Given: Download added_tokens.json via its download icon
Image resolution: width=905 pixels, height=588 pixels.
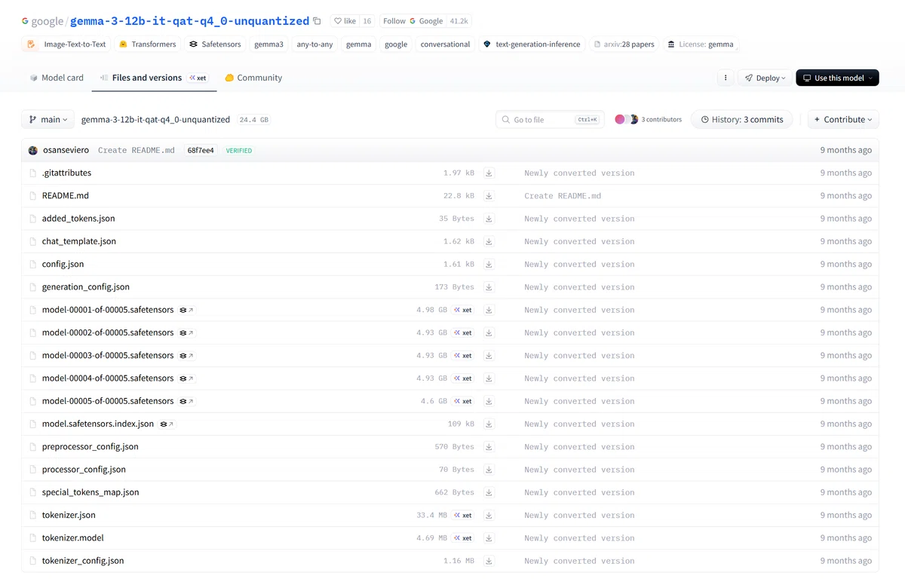Looking at the screenshot, I should coord(489,219).
